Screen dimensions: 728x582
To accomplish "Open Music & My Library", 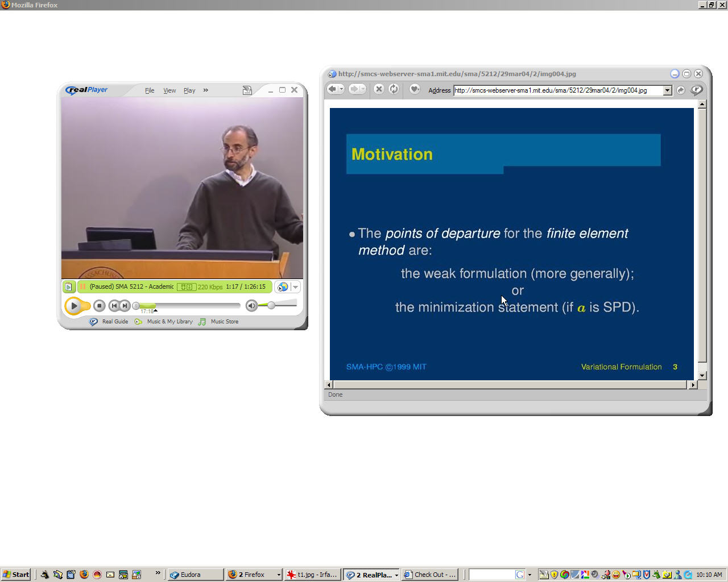I will (x=169, y=322).
